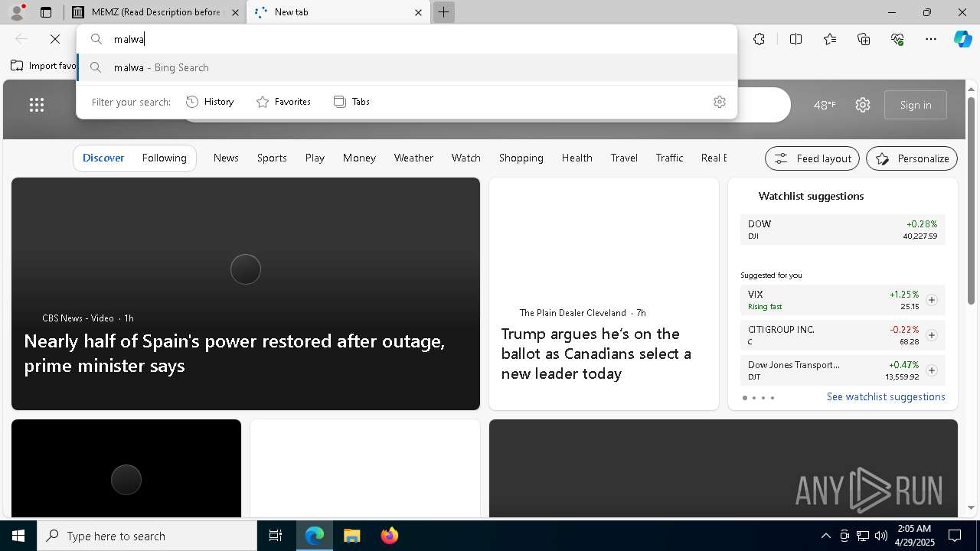Filter search by Tabs
The height and width of the screenshot is (551, 980).
click(x=352, y=102)
